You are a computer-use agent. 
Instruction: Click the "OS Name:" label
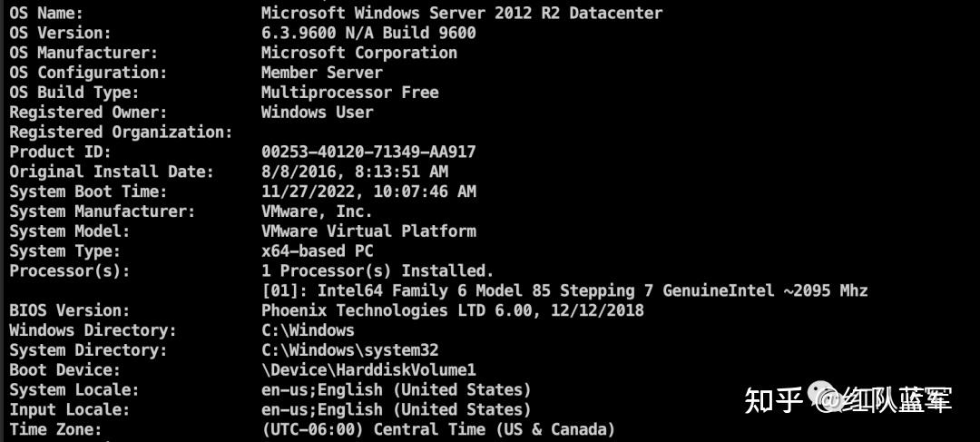[46, 13]
